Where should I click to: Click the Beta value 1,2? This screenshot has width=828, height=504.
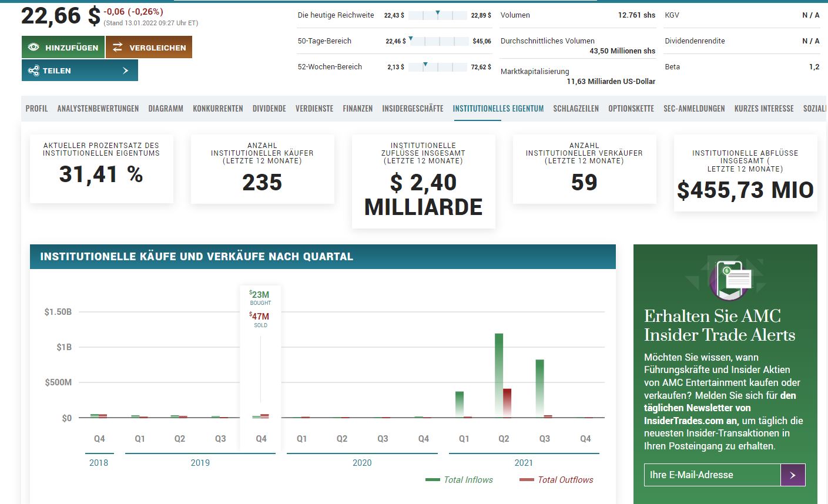(x=814, y=67)
